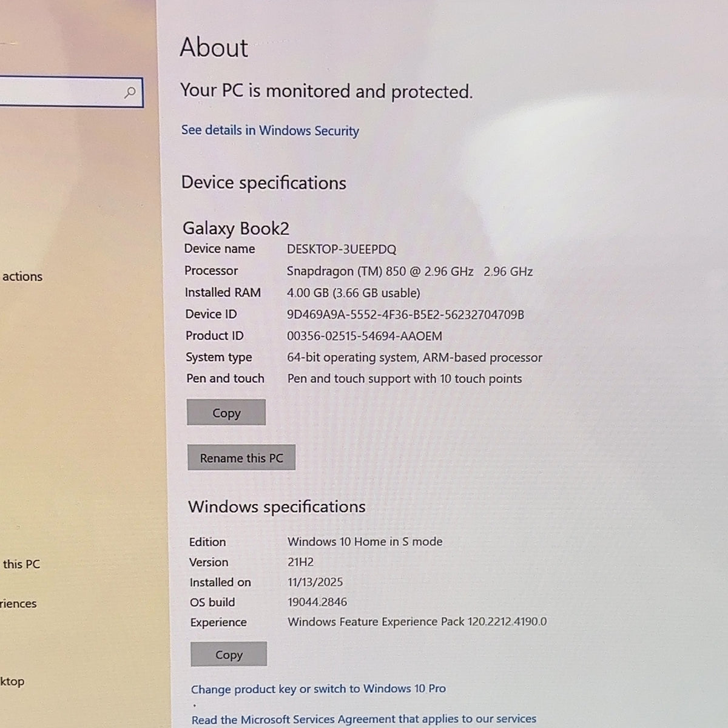The width and height of the screenshot is (728, 728).
Task: Click the Version label
Action: pyautogui.click(x=209, y=562)
